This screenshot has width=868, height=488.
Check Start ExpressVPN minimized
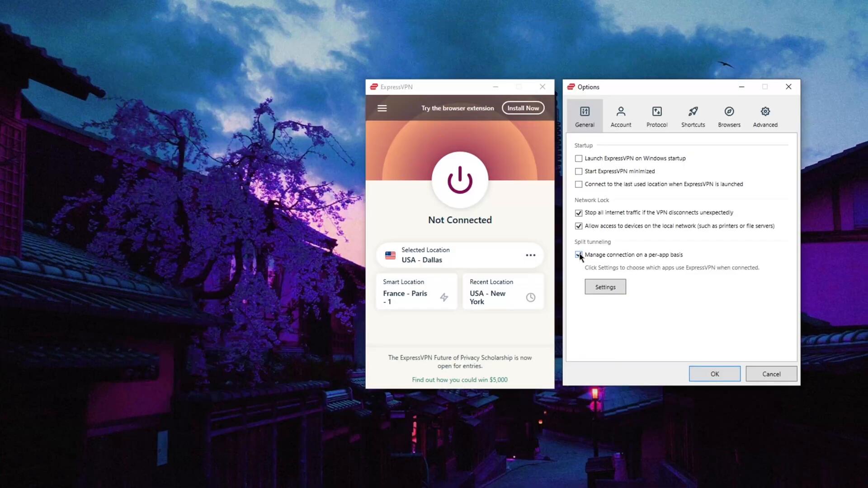(x=579, y=171)
